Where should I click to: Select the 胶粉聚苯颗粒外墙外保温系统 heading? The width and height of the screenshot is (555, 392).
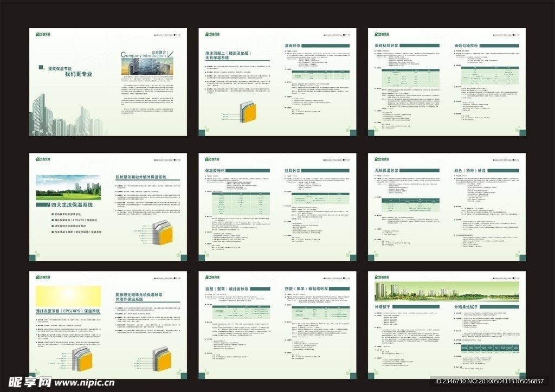pos(141,177)
